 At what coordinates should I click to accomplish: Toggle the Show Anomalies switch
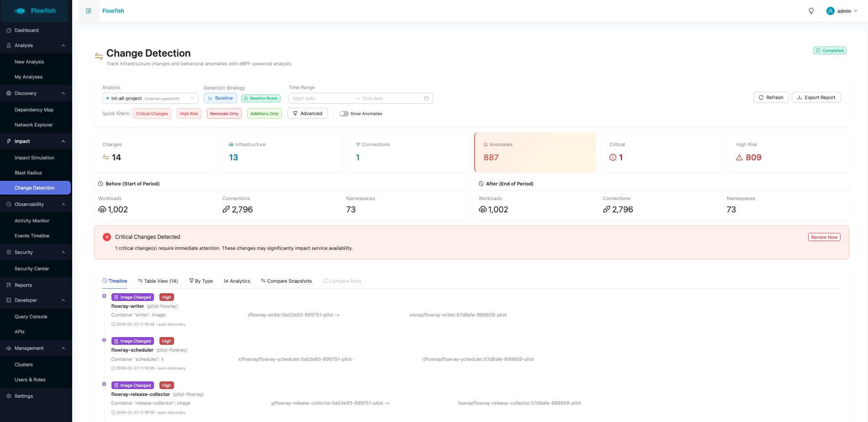(x=344, y=114)
